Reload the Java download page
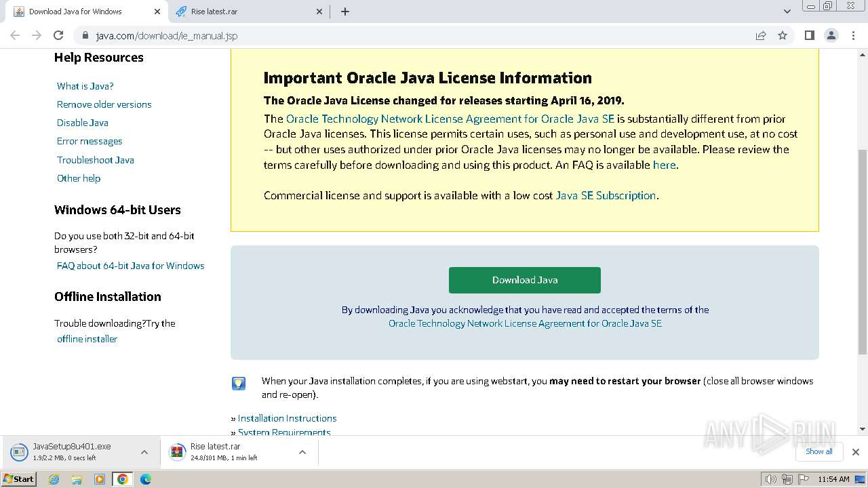Viewport: 868px width, 488px height. 58,35
